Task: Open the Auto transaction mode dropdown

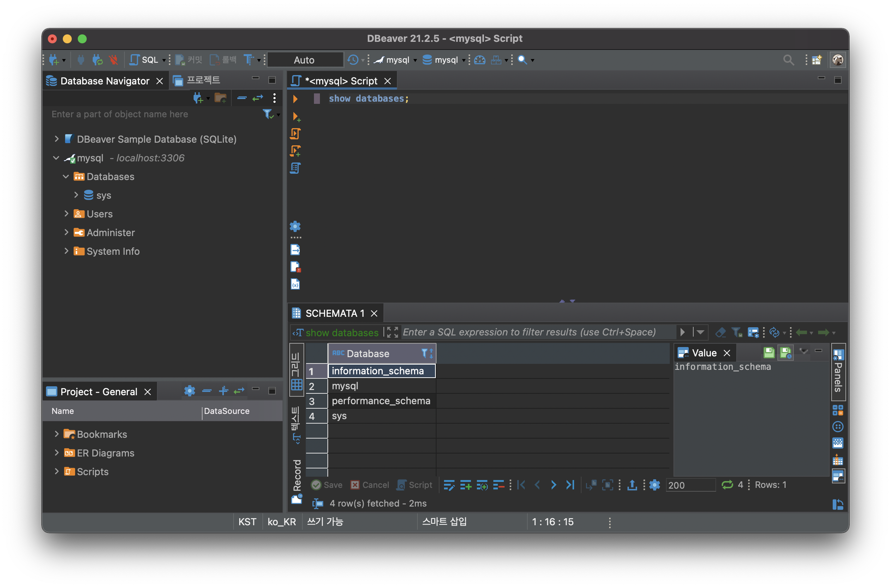Action: 305,60
